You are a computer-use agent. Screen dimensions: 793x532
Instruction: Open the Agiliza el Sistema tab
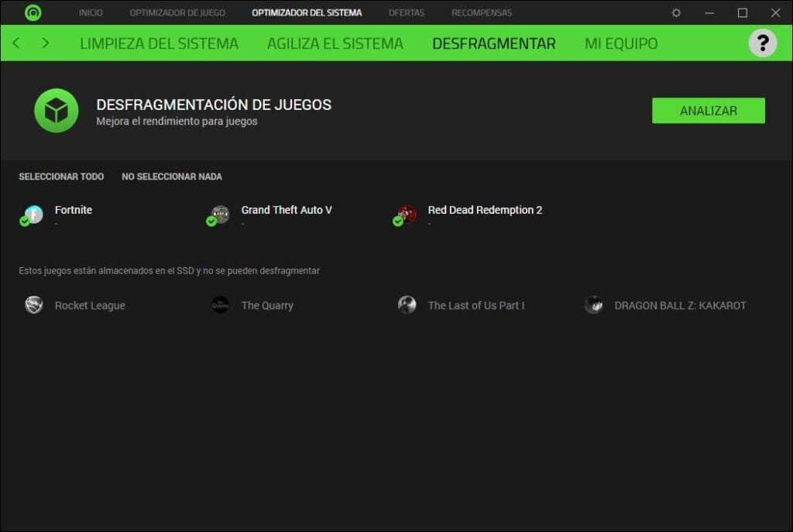335,43
